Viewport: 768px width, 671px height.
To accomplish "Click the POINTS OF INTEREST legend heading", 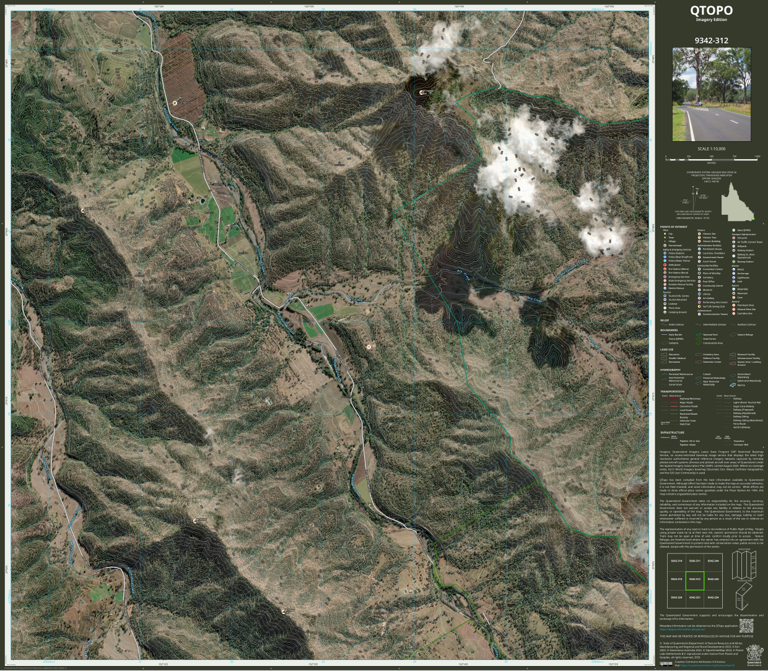I will pos(673,227).
